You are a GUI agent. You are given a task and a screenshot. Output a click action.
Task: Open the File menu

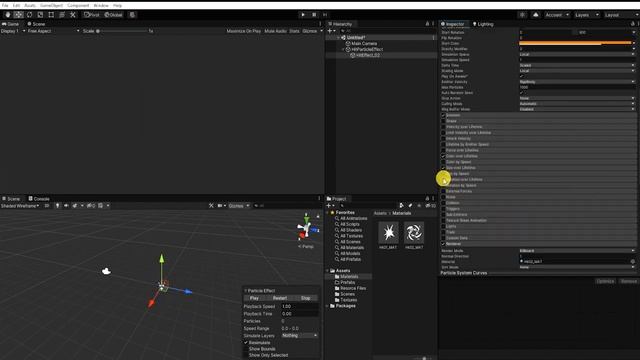point(5,5)
